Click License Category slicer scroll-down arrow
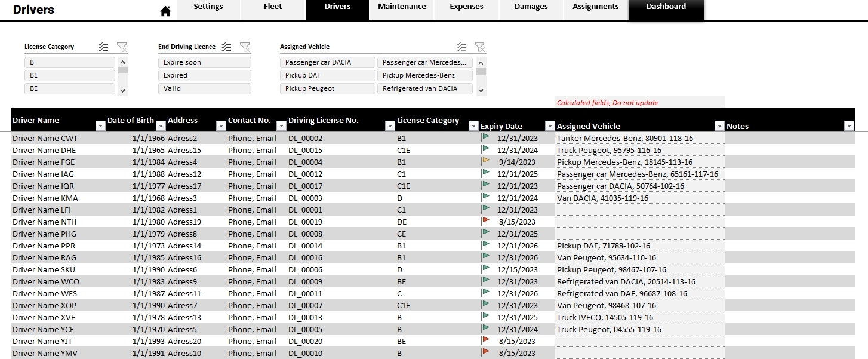This screenshot has height=359, width=868. coord(122,90)
